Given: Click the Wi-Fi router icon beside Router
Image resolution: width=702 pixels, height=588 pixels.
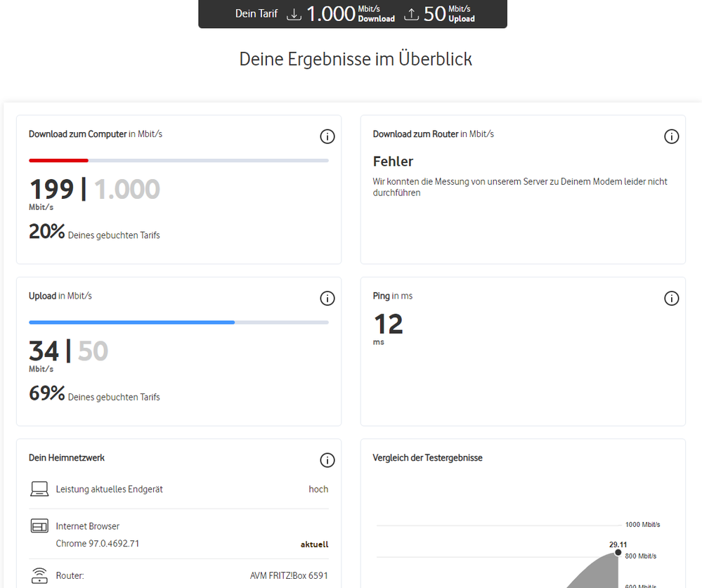Looking at the screenshot, I should [39, 576].
